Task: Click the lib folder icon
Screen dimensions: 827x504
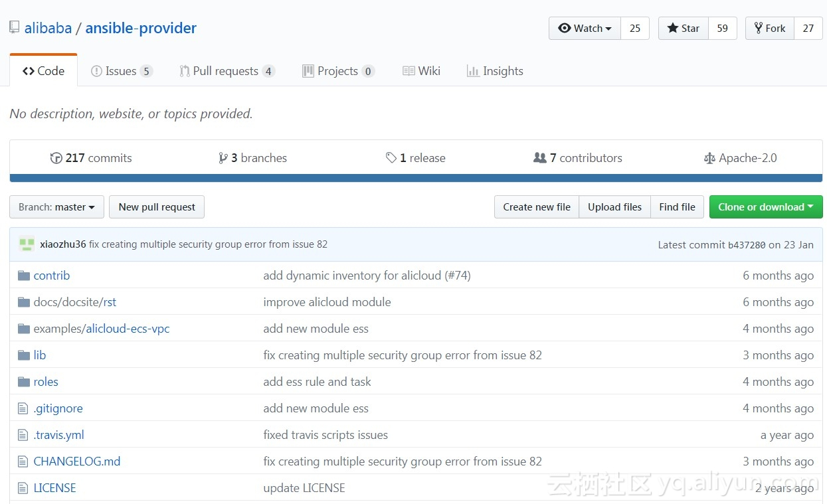Action: pyautogui.click(x=24, y=355)
